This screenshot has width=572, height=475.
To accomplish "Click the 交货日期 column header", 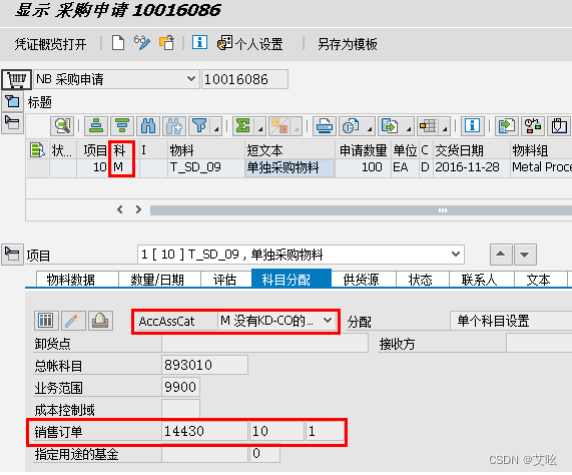I will (x=472, y=150).
